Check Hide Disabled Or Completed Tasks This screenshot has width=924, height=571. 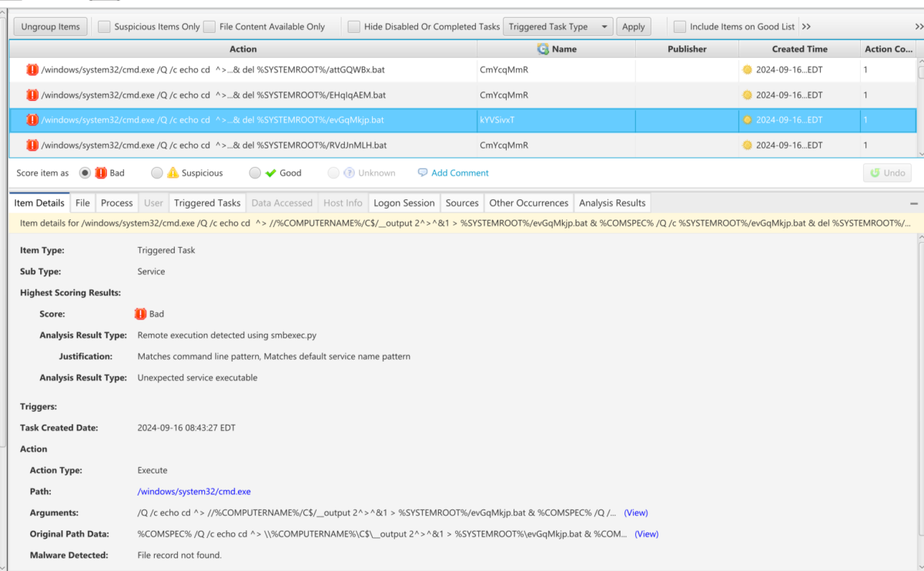tap(353, 25)
